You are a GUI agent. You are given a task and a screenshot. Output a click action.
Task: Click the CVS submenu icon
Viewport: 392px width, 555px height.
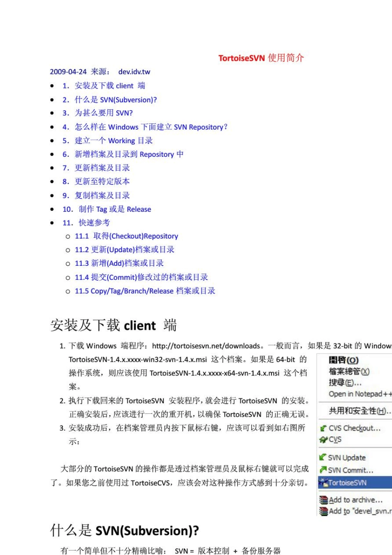324,440
